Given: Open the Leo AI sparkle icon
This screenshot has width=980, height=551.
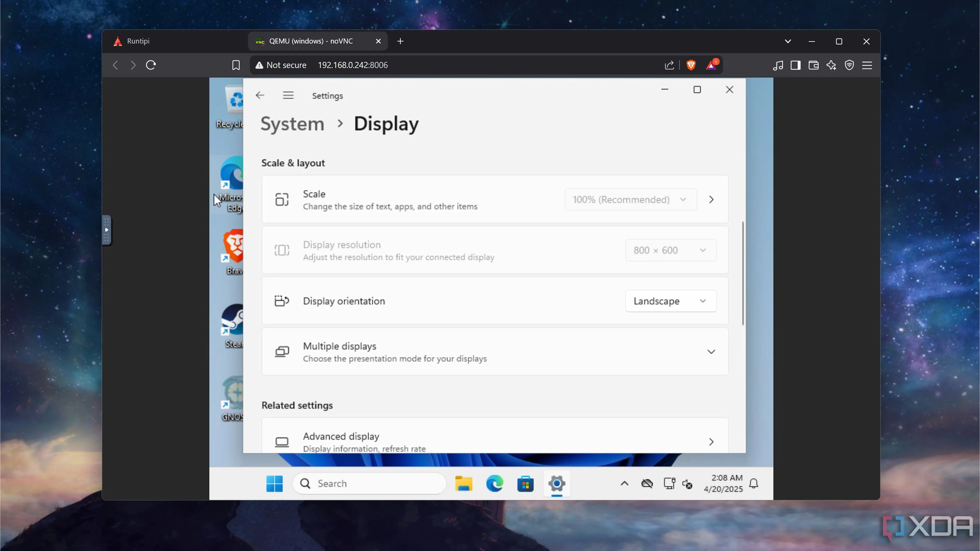Looking at the screenshot, I should tap(831, 65).
